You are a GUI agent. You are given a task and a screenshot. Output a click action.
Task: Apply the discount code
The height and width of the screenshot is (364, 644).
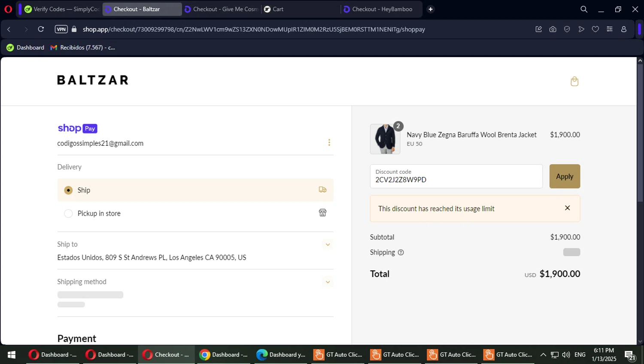(x=565, y=176)
